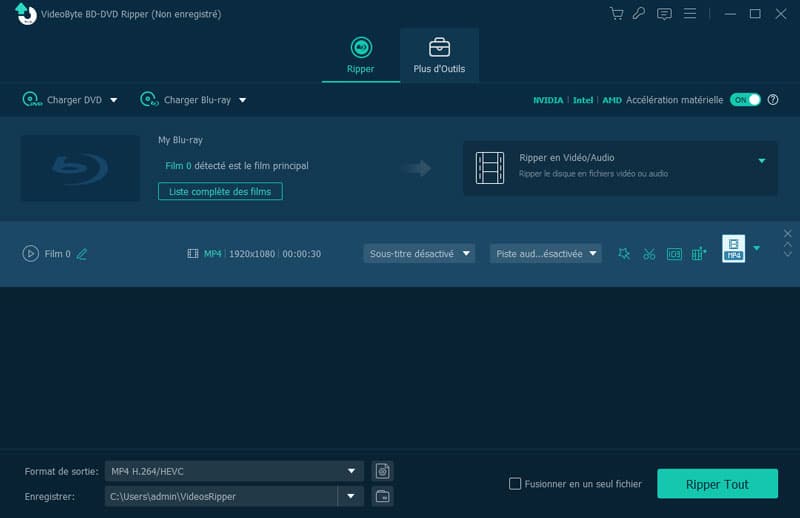The image size is (800, 518).
Task: Open the audio track Piste dropdown
Action: 545,254
